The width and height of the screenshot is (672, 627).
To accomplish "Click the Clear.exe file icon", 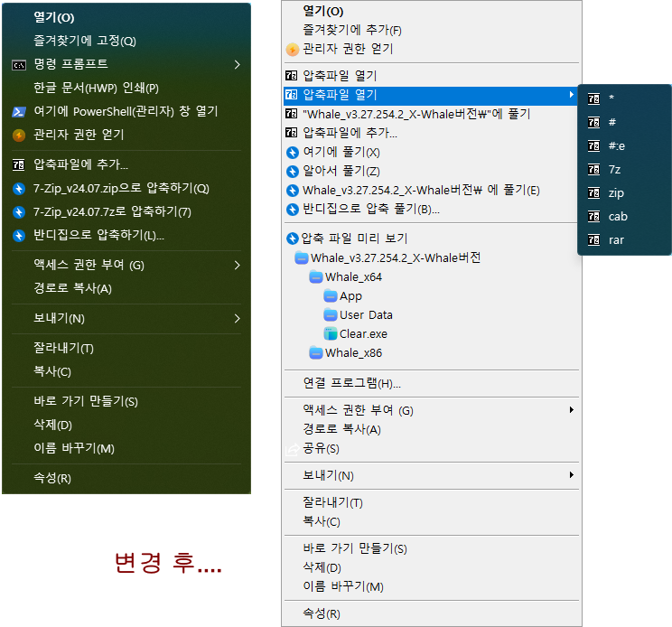I will click(x=331, y=333).
